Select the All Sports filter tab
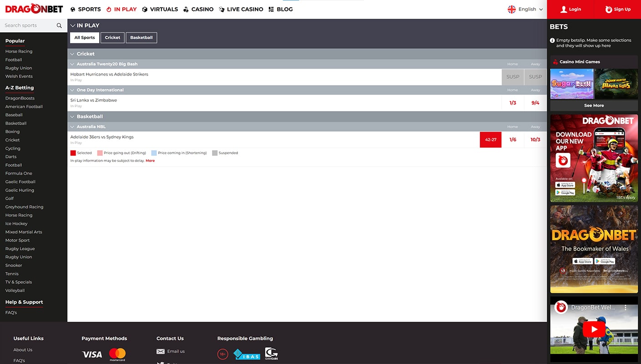 coord(85,38)
